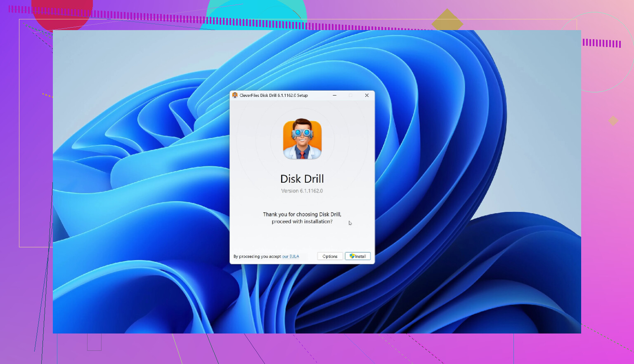Click the grayed-out maximize button

point(350,95)
